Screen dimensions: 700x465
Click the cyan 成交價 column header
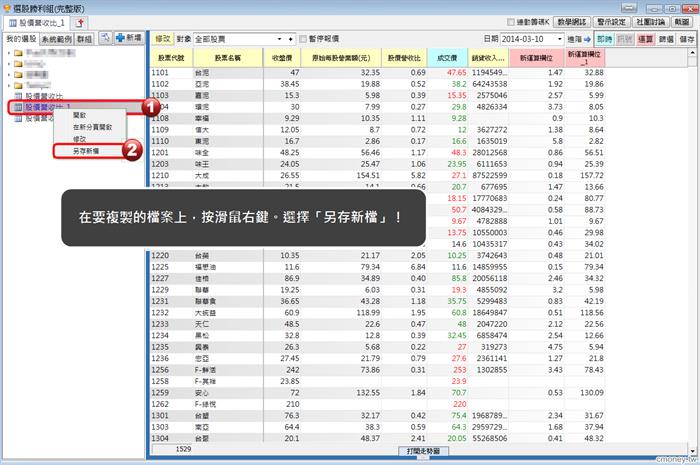pos(447,58)
